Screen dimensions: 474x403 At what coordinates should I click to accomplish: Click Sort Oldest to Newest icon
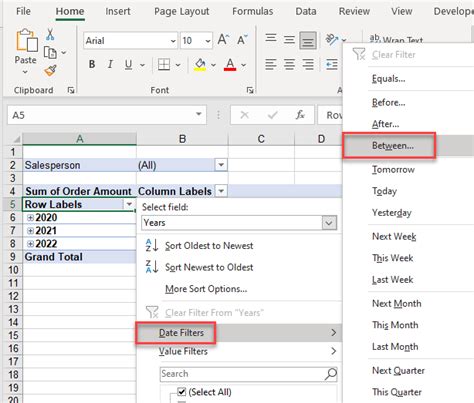(152, 245)
